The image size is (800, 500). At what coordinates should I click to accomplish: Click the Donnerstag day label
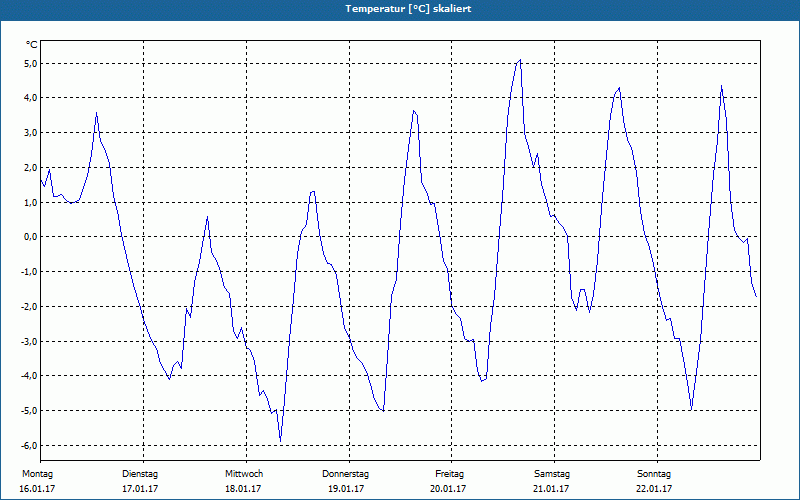pyautogui.click(x=345, y=474)
